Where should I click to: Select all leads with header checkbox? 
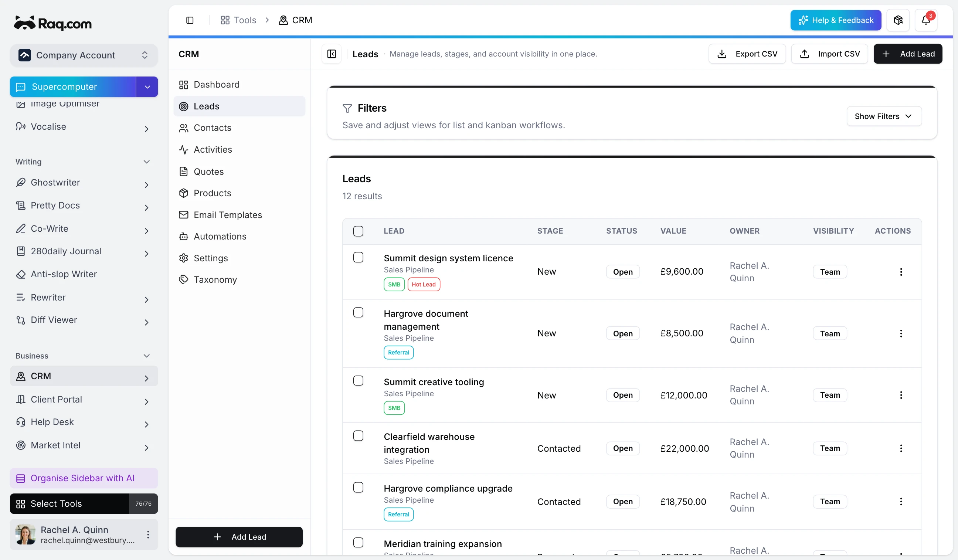point(358,231)
